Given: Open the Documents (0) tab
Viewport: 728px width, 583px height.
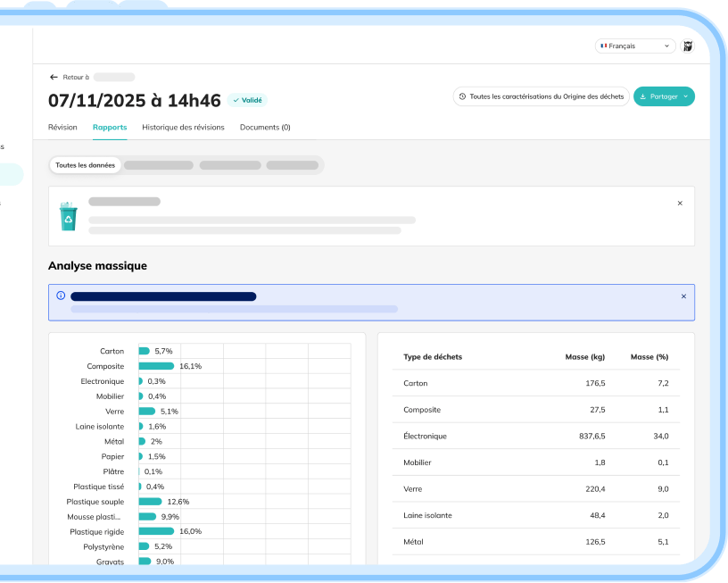Looking at the screenshot, I should 265,128.
